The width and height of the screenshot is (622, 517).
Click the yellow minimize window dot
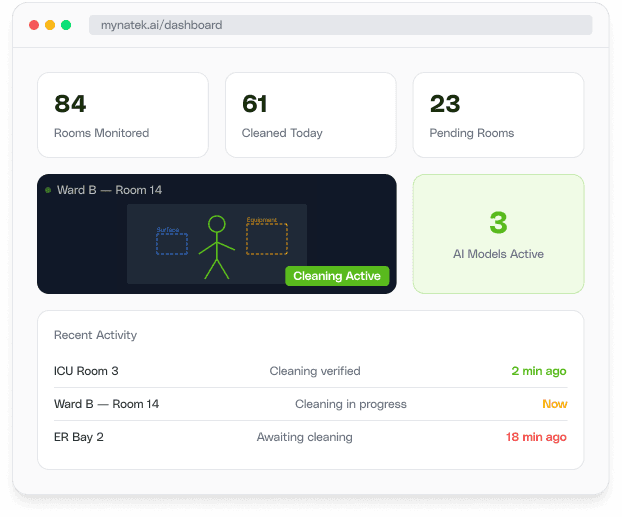pos(50,25)
